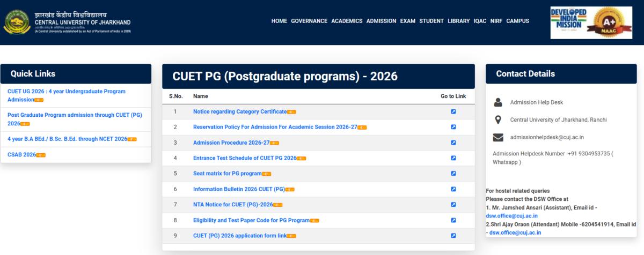The width and height of the screenshot is (644, 255).
Task: Open the ACADEMICS menu
Action: [347, 21]
